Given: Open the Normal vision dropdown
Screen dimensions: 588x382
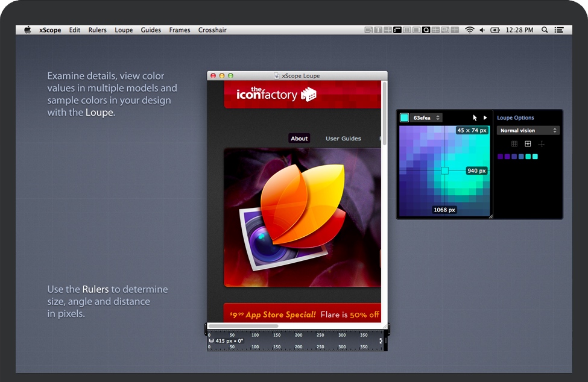Looking at the screenshot, I should (528, 131).
